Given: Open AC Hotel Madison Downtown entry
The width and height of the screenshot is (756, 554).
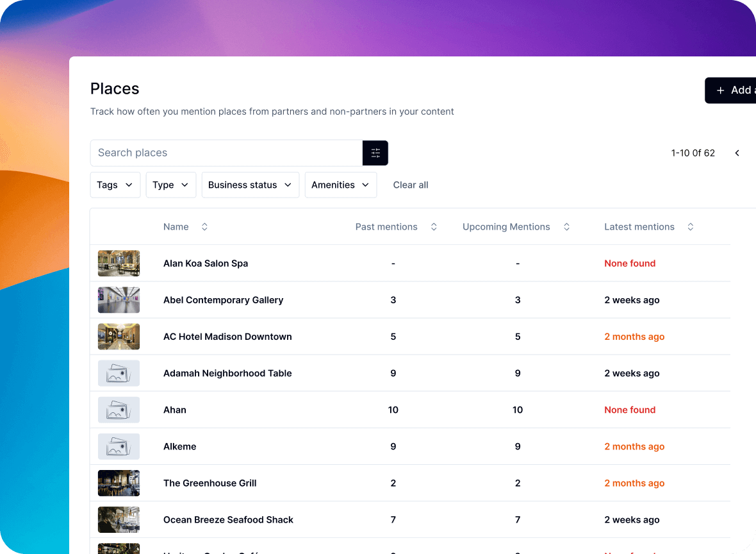Looking at the screenshot, I should pyautogui.click(x=227, y=337).
